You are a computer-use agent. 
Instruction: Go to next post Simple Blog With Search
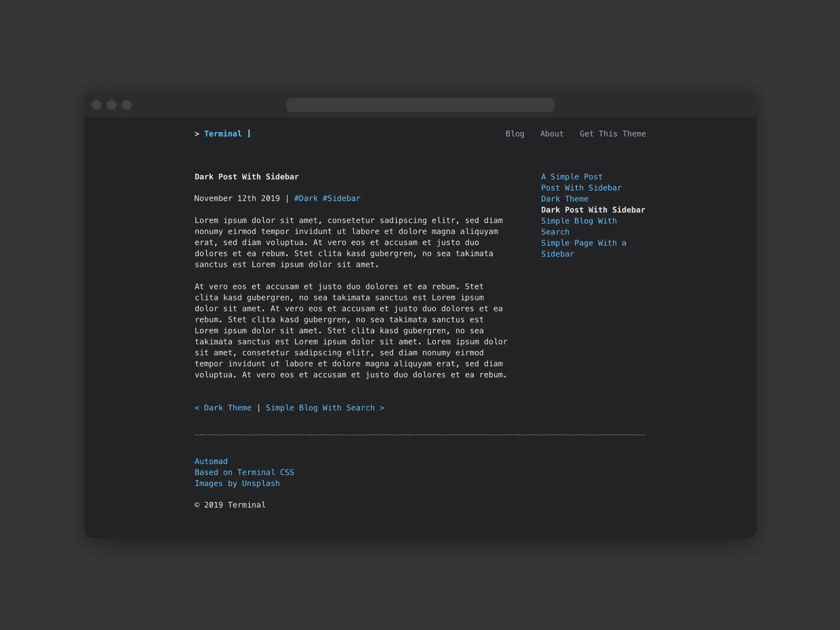coord(325,408)
